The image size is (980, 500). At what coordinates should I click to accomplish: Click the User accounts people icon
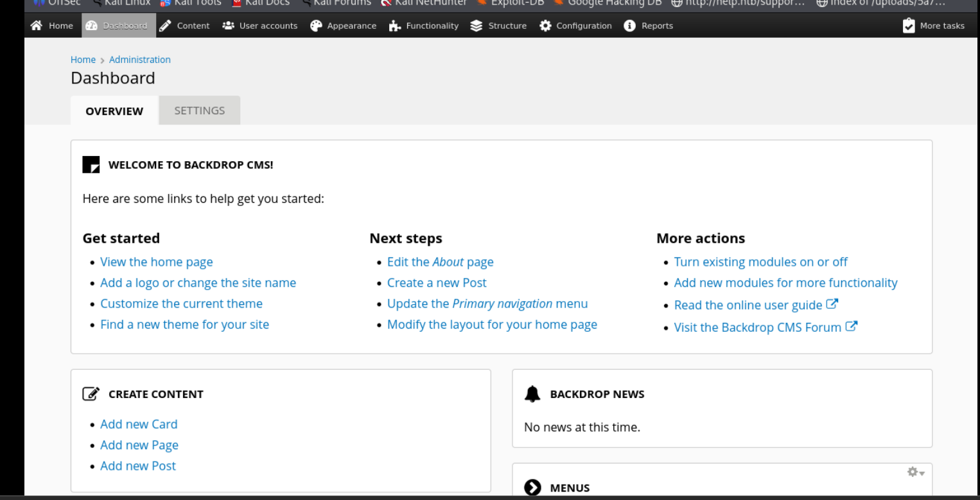[228, 26]
